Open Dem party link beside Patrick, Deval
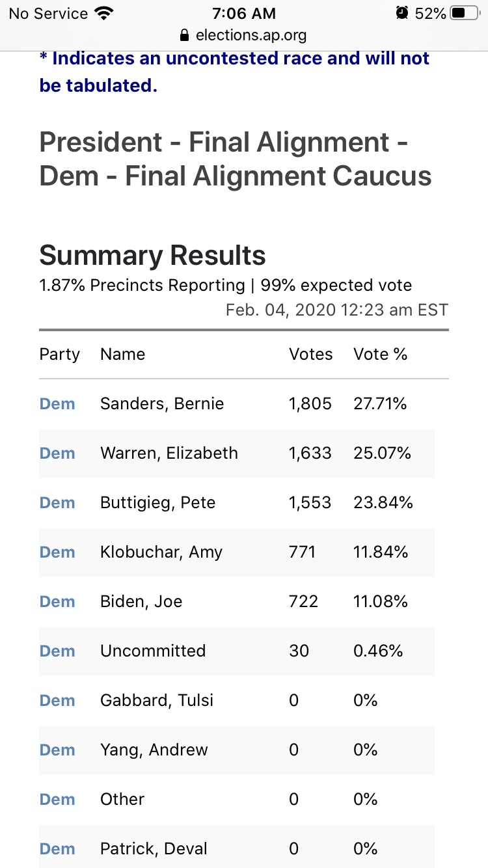This screenshot has width=488, height=868. (x=57, y=849)
